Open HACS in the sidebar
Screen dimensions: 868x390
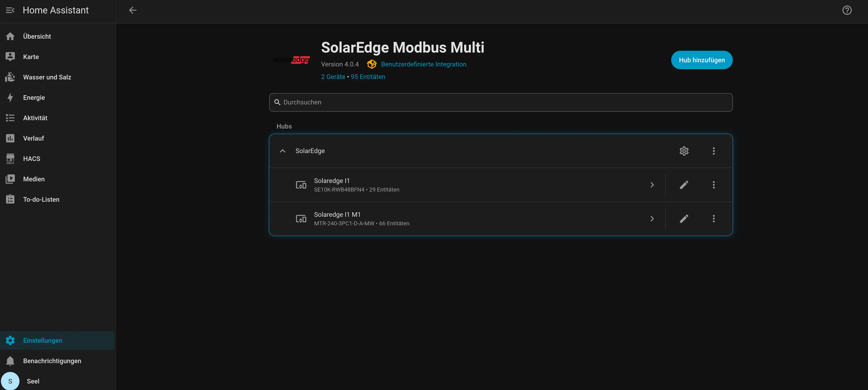[x=57, y=159]
